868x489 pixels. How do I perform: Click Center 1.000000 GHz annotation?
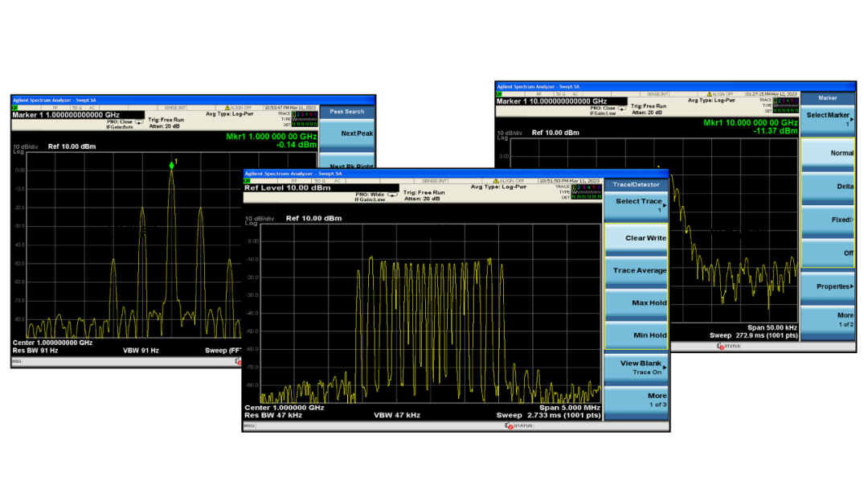285,408
